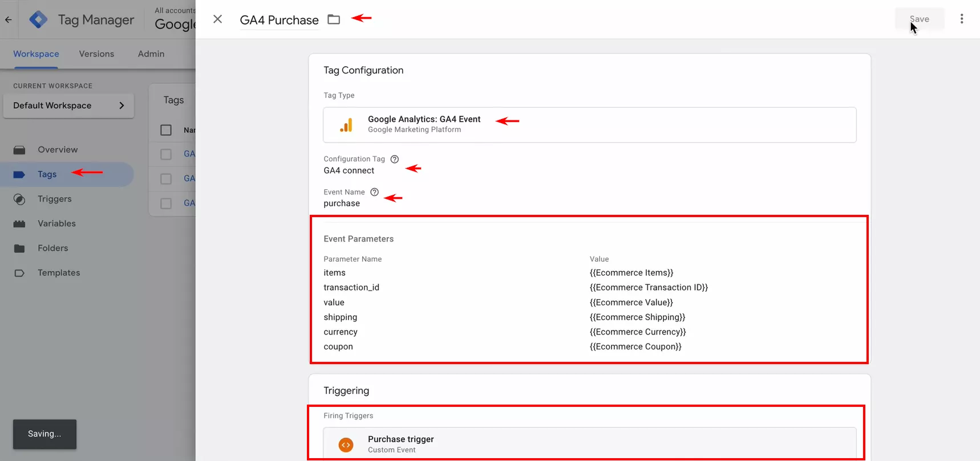Image resolution: width=980 pixels, height=461 pixels.
Task: Click the {{Ecommerce Transaction ID}} value
Action: (649, 288)
